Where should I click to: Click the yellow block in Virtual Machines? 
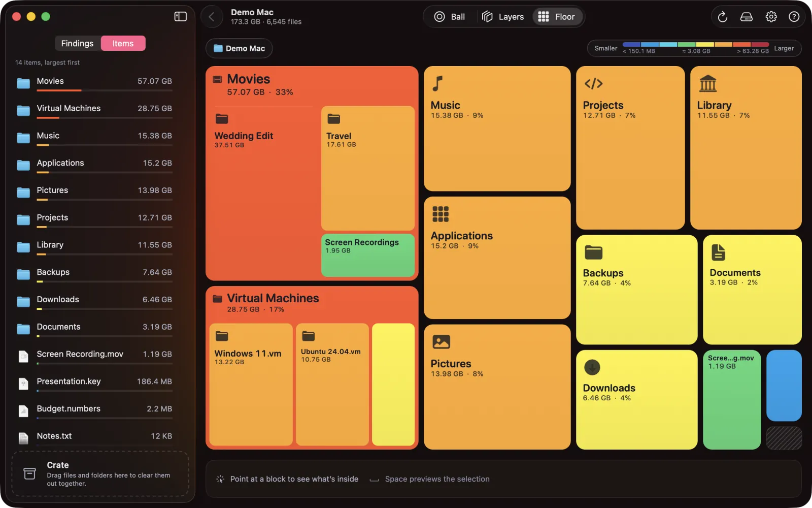[393, 385]
